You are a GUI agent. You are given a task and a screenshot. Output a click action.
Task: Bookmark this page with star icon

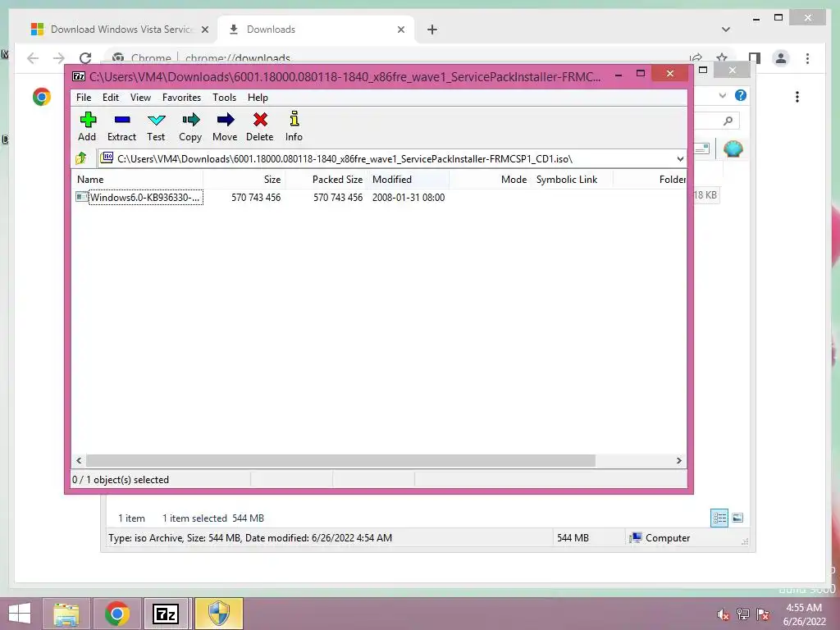[722, 58]
